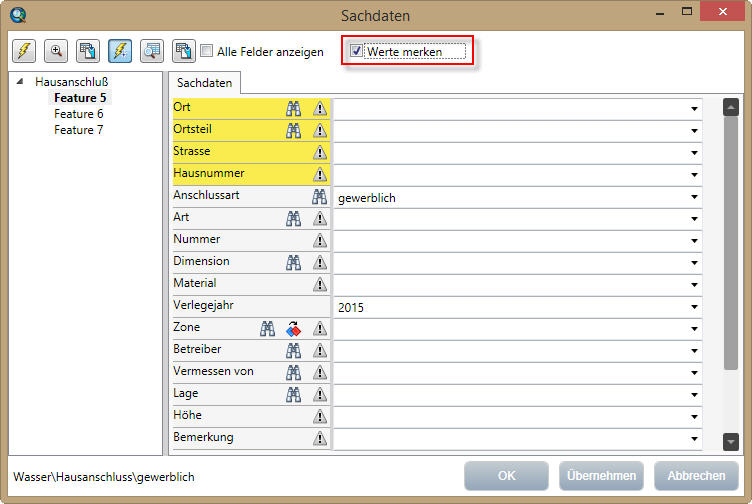Click the zoom-to-feature magnifier toolbar icon
The width and height of the screenshot is (752, 504).
point(56,51)
